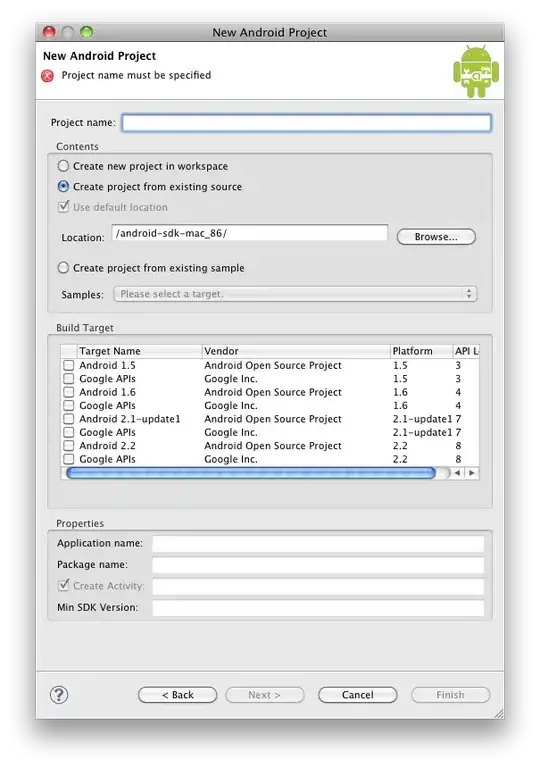Click the '2.1-update1' platform cell of Android 2.1-update1
This screenshot has height=768, width=540.
coord(422,419)
